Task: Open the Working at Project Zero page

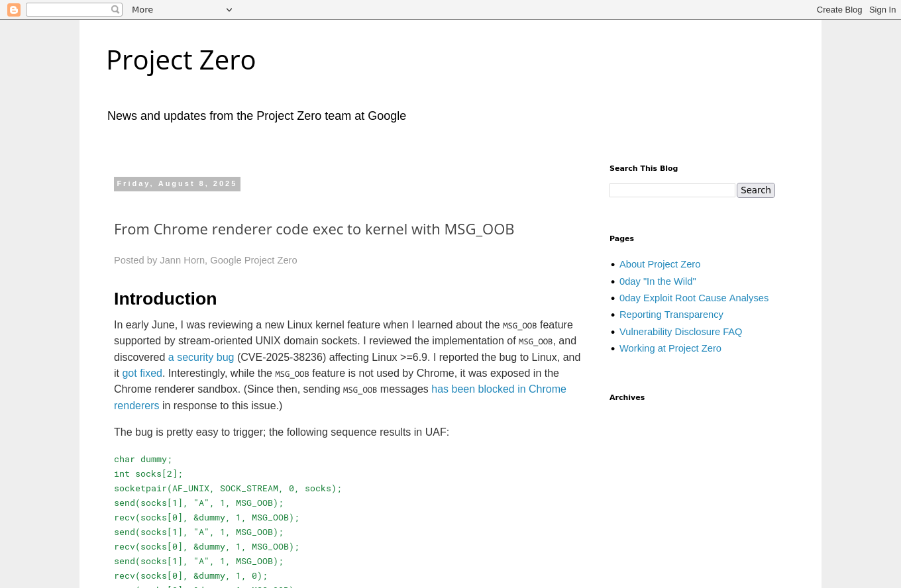Action: click(x=670, y=348)
